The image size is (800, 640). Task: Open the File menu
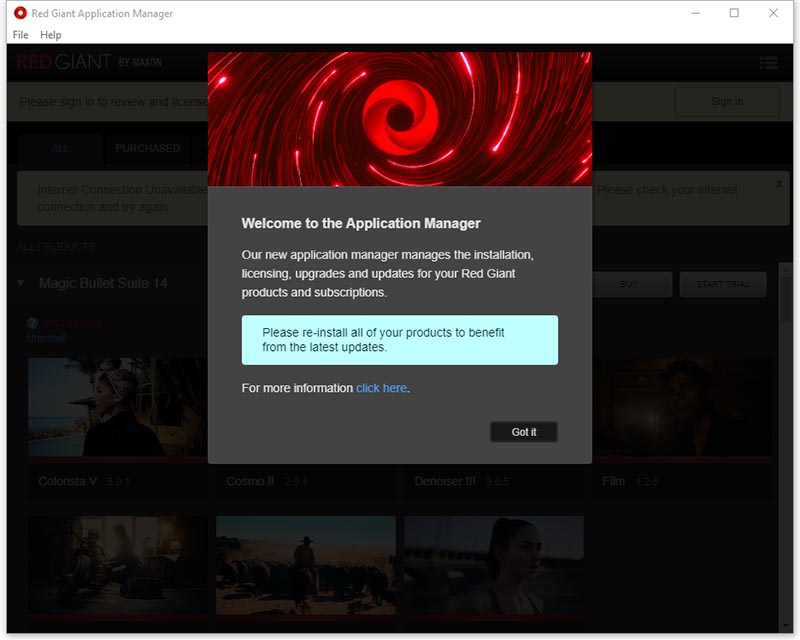click(x=20, y=35)
